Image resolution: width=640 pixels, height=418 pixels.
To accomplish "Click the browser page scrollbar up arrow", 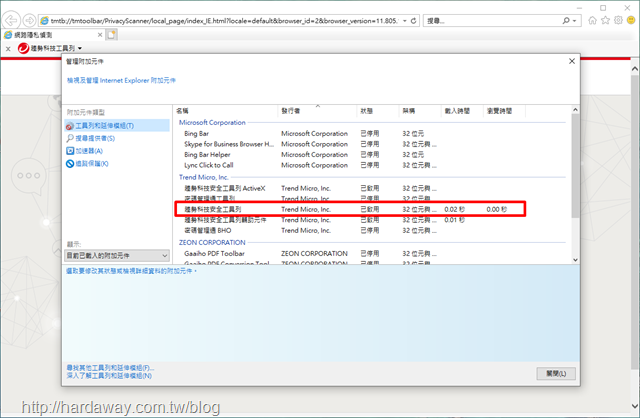I will point(635,69).
